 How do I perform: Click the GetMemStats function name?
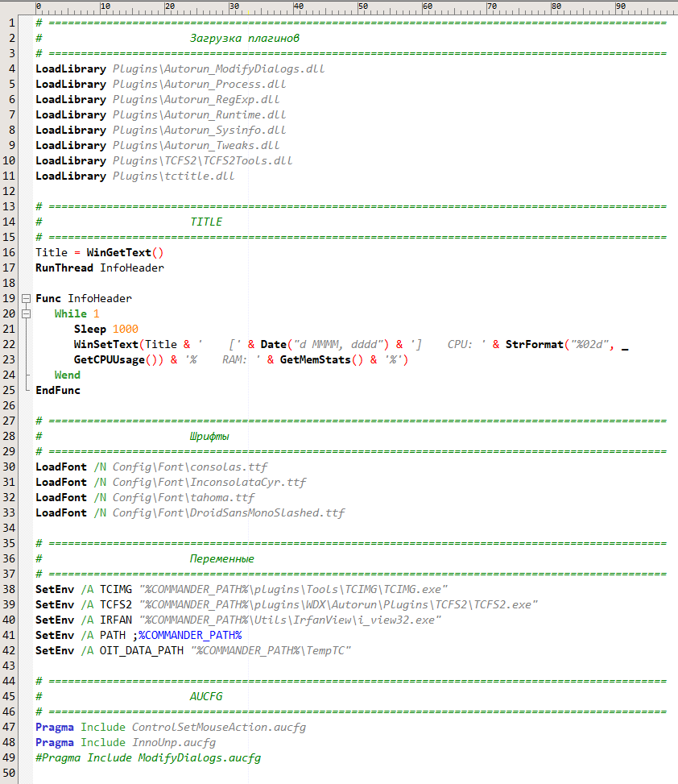(316, 360)
